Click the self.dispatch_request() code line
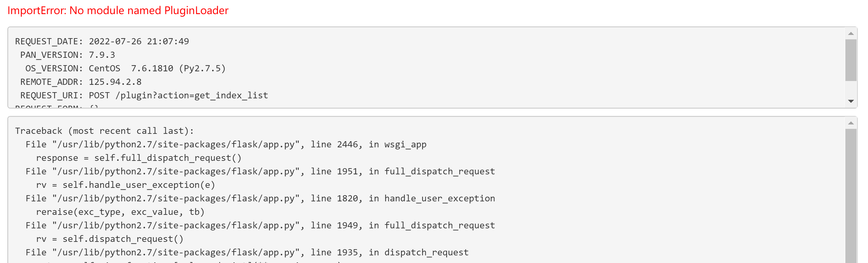This screenshot has height=263, width=868. 110,239
